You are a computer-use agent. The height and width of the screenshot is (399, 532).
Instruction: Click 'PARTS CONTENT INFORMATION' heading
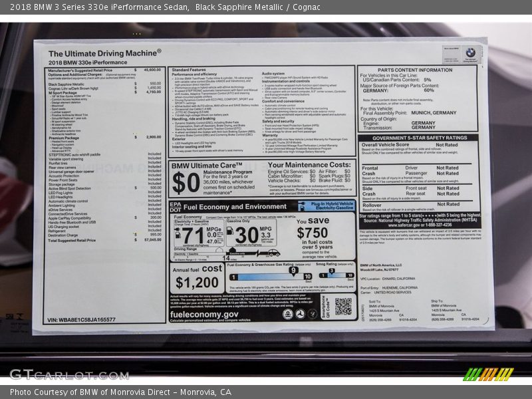(x=415, y=70)
